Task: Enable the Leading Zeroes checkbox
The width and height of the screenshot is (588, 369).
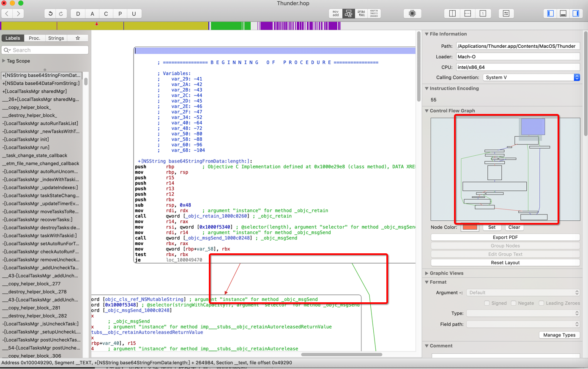Action: coord(542,303)
